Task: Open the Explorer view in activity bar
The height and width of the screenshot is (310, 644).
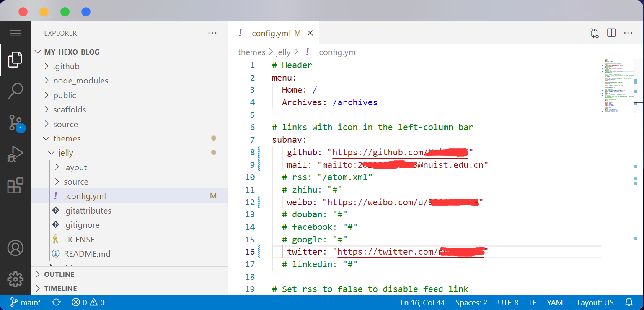Action: (15, 60)
